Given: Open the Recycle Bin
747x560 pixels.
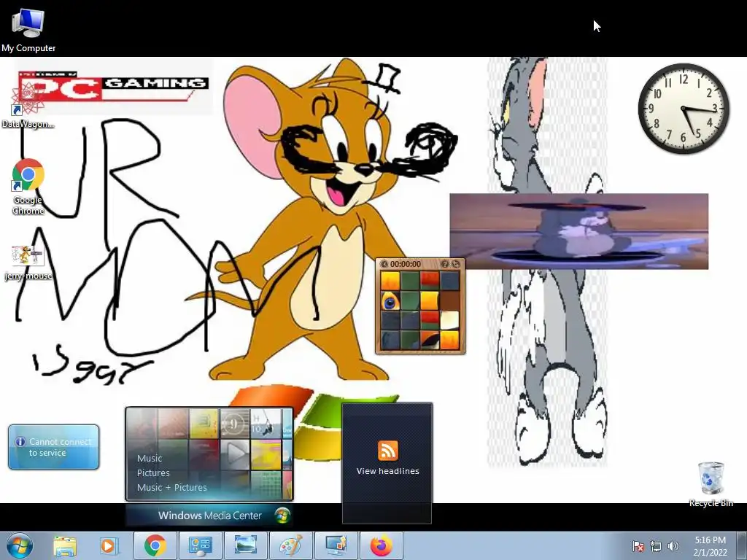Looking at the screenshot, I should 711,484.
